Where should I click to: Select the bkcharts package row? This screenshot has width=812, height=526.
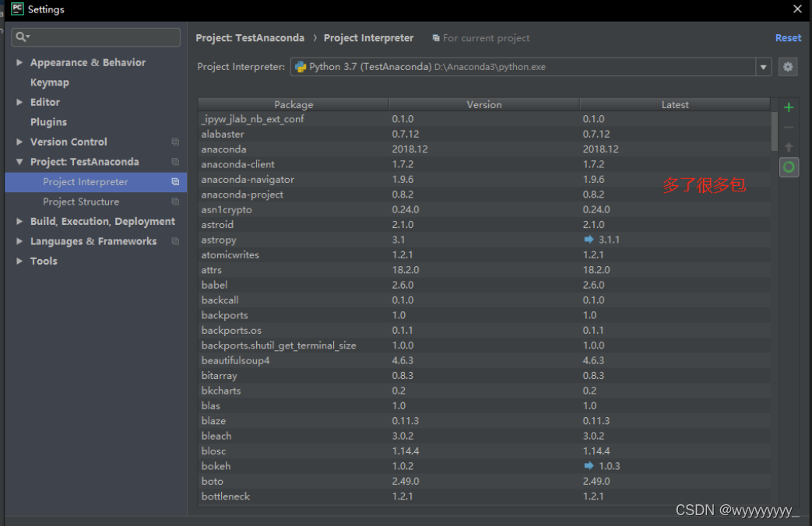click(x=484, y=391)
